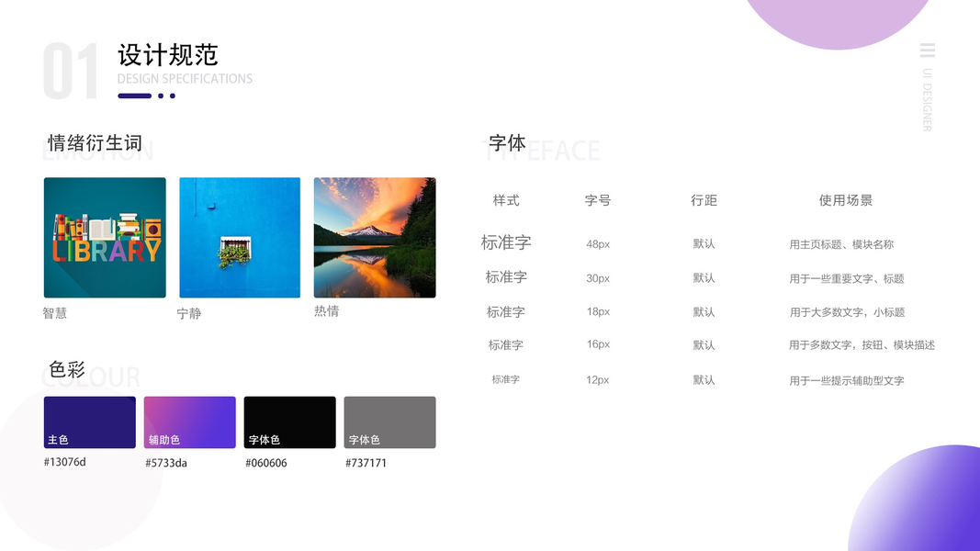Click the hex value #060606
Image resolution: width=980 pixels, height=551 pixels.
point(266,463)
